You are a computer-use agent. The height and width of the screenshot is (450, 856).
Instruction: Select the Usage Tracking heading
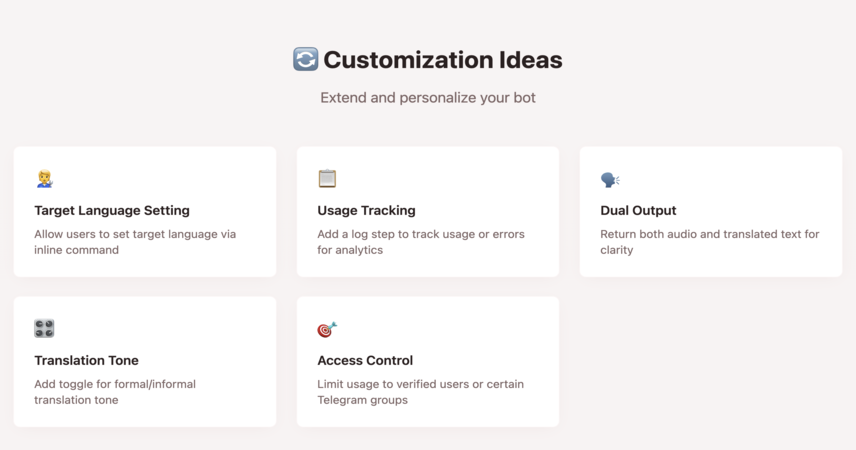pos(366,210)
